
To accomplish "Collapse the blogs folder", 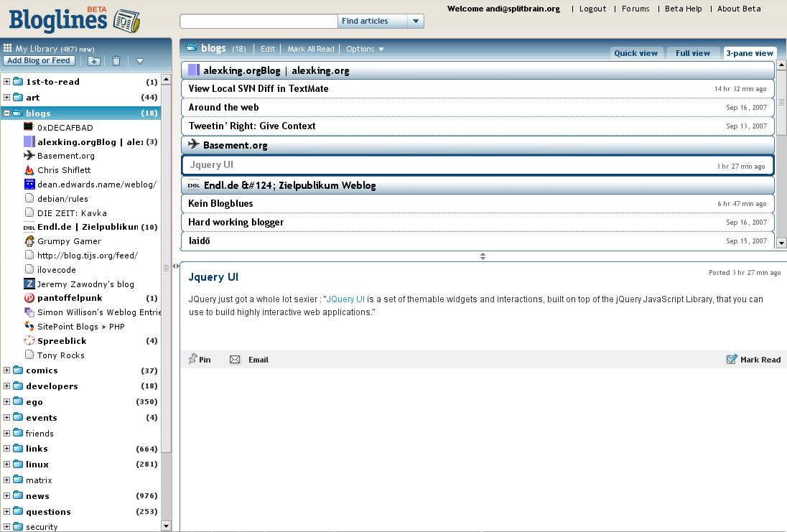I will [x=6, y=113].
